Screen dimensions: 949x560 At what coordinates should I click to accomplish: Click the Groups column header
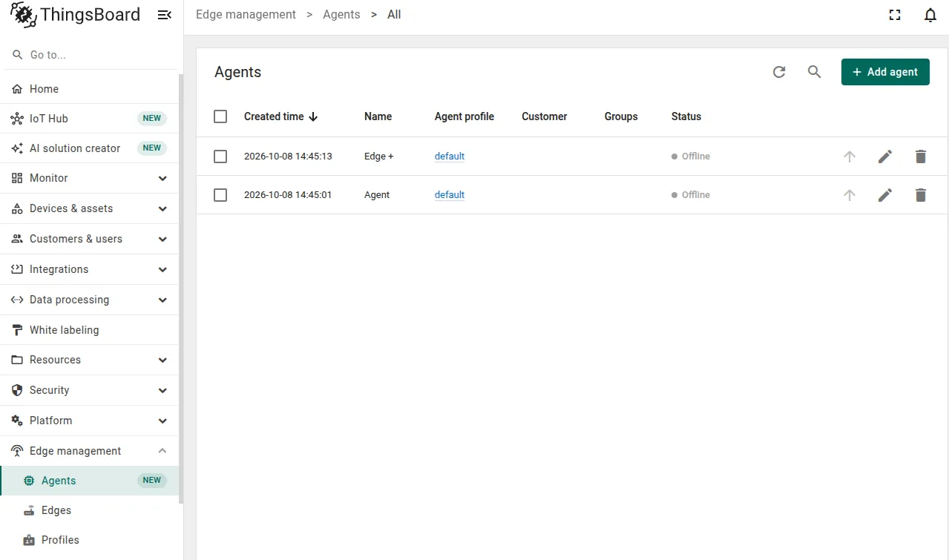coord(621,116)
